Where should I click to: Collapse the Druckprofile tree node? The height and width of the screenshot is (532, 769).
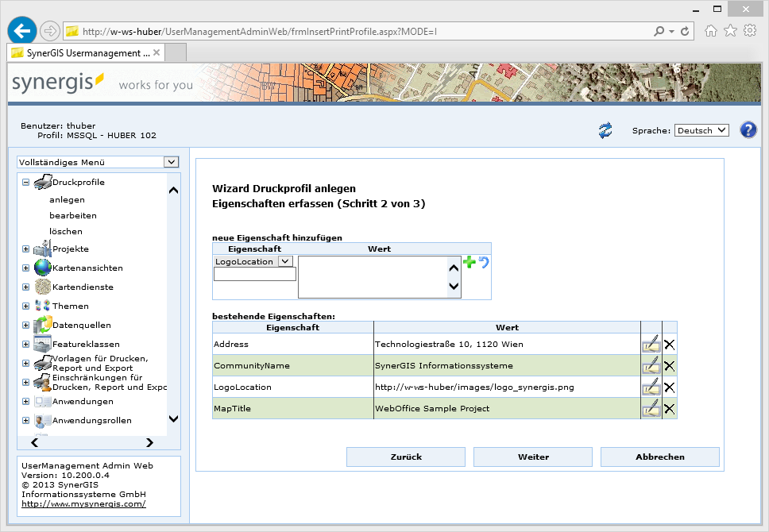click(26, 182)
